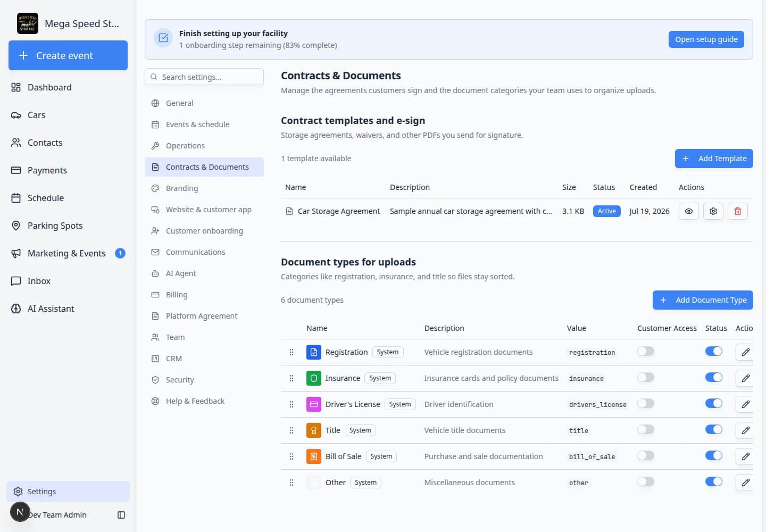Screen dimensions: 766x532
Task: Toggle Customer Access for Other
Action: [x=646, y=481]
